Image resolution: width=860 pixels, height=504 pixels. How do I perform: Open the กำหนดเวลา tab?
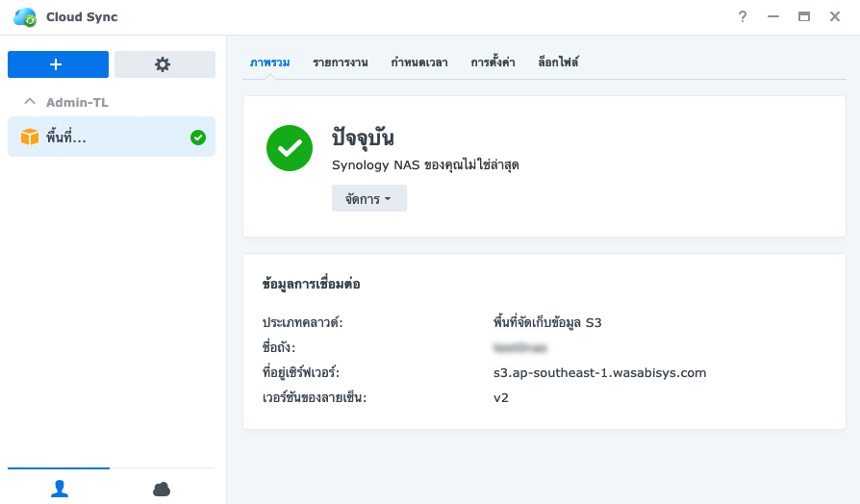(419, 63)
